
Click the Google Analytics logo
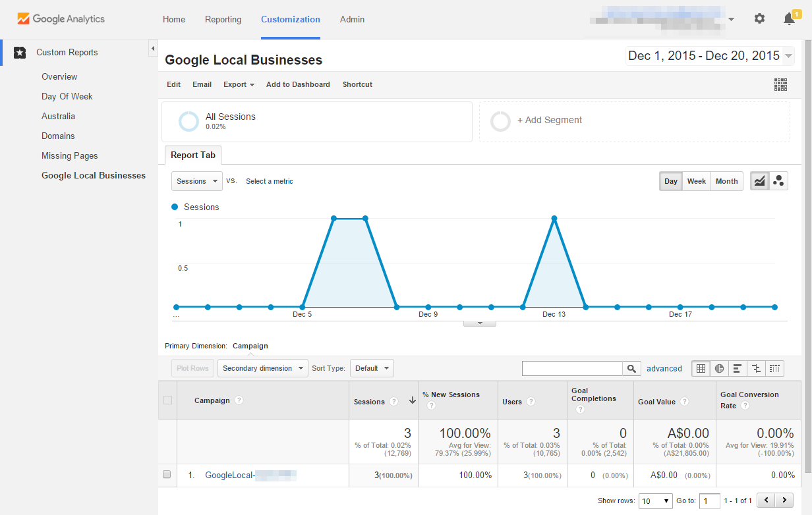coord(61,19)
